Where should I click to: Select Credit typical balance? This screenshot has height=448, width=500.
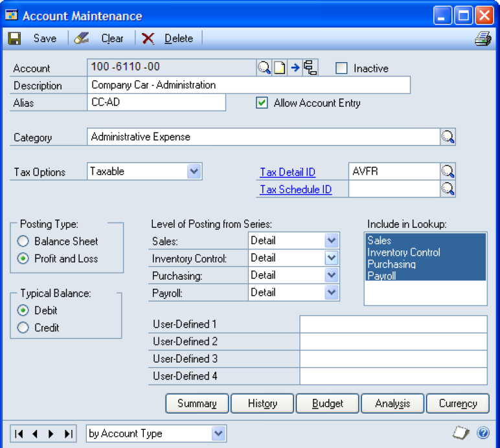pyautogui.click(x=23, y=328)
